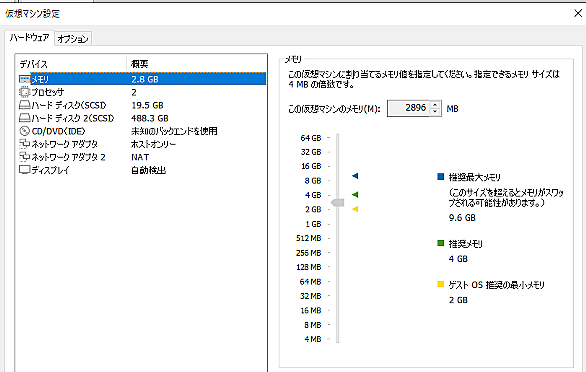Click the 256 MB slider scale label
This screenshot has height=372, width=586.
pyautogui.click(x=309, y=253)
